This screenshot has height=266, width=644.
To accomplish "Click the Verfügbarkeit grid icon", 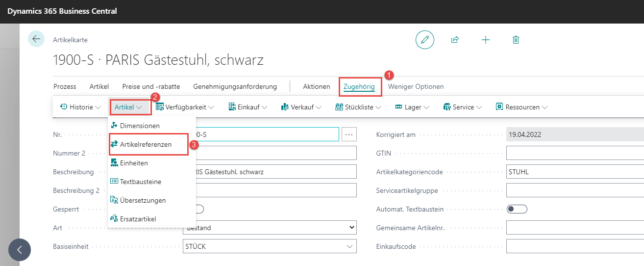I will point(160,106).
